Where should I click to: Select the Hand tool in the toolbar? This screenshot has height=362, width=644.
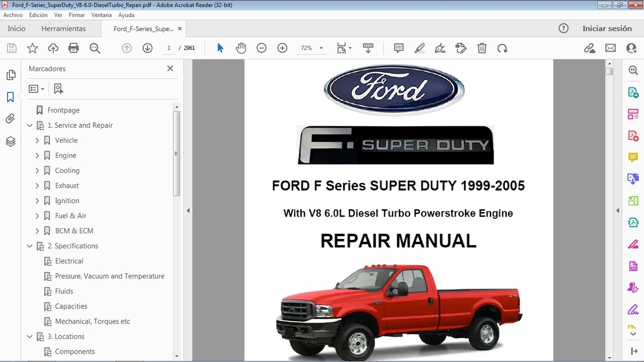click(241, 48)
